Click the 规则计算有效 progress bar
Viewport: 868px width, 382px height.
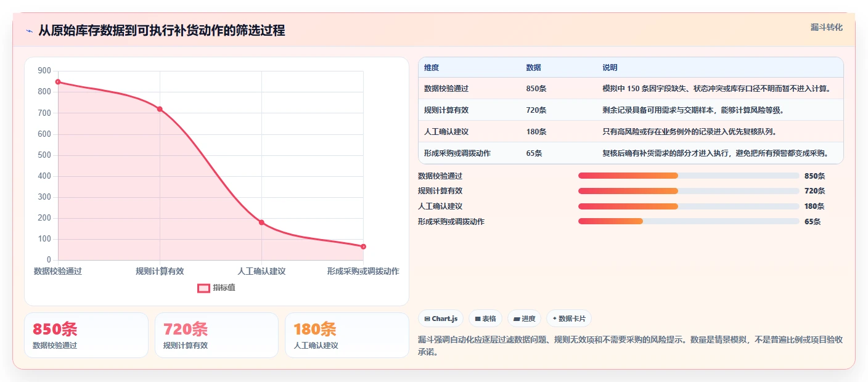click(x=689, y=191)
